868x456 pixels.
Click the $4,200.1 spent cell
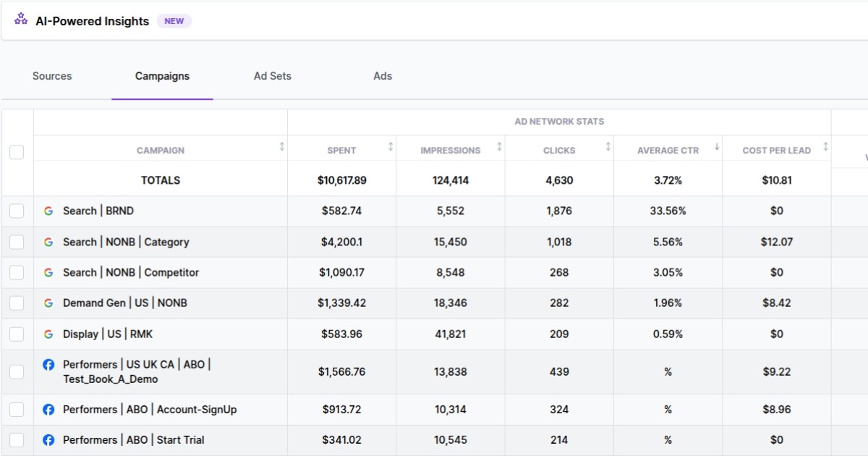click(x=341, y=242)
